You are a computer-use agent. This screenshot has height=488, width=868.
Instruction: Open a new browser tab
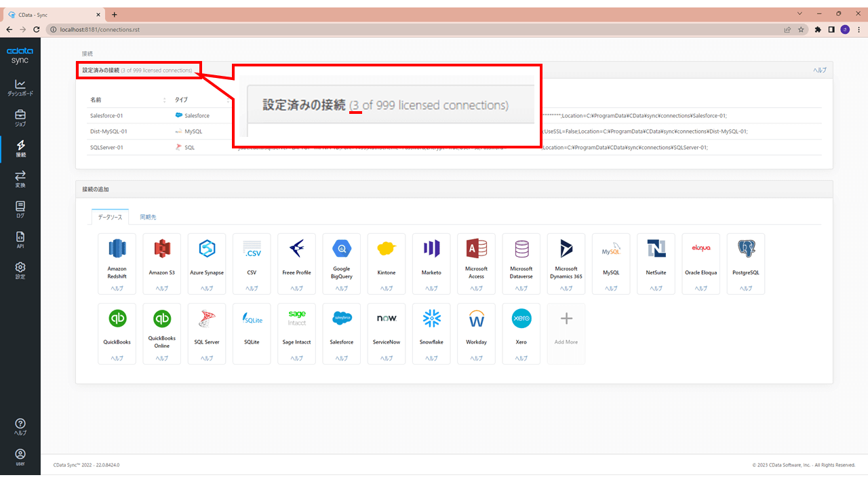[114, 14]
